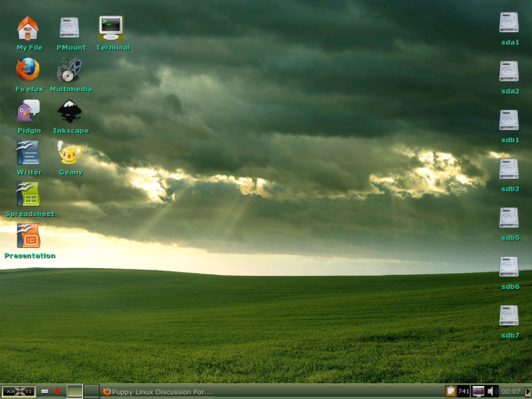Switch to Puppy Linux Discussion Forum window
Screen dimensions: 532x399
point(156,391)
